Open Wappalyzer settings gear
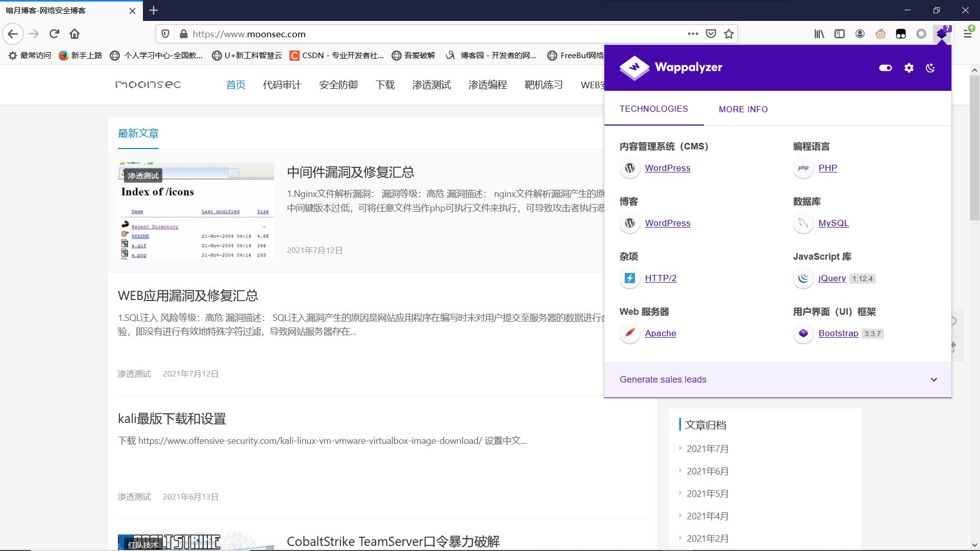This screenshot has height=551, width=980. [x=909, y=68]
